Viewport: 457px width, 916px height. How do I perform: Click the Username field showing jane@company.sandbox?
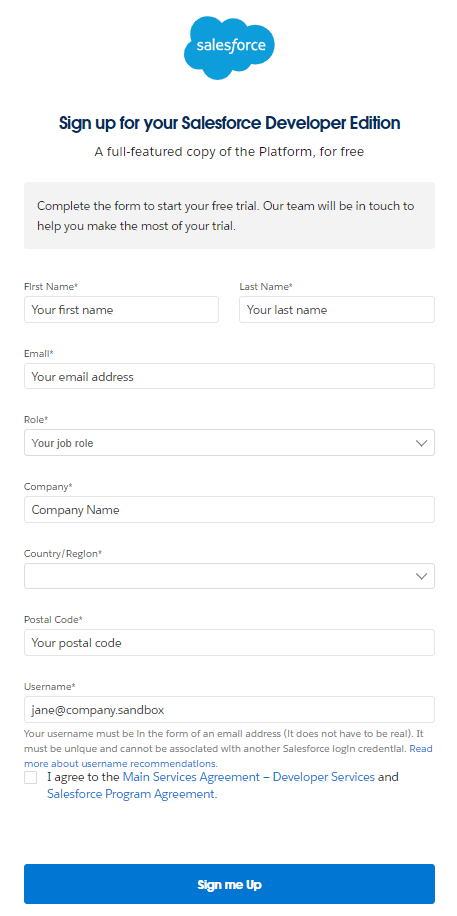point(229,709)
